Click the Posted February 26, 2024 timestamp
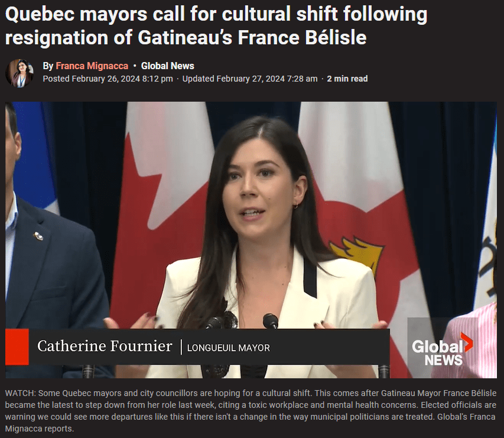Viewport: 504px width, 438px height. pyautogui.click(x=108, y=79)
